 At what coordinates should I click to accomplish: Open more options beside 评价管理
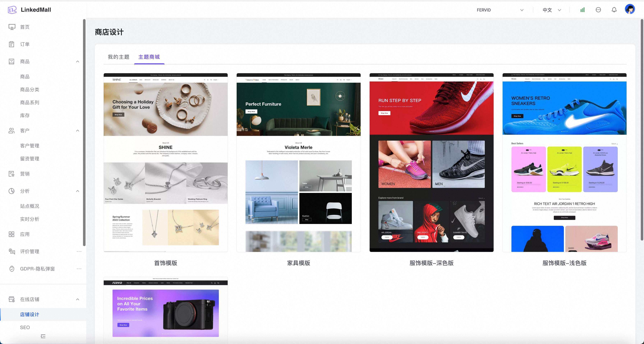click(79, 251)
